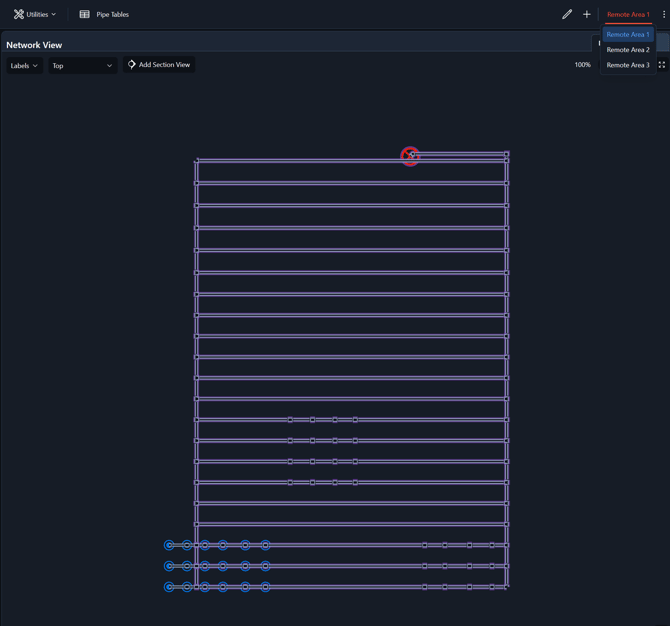Expand the Labels dropdown
This screenshot has height=626, width=670.
(24, 66)
